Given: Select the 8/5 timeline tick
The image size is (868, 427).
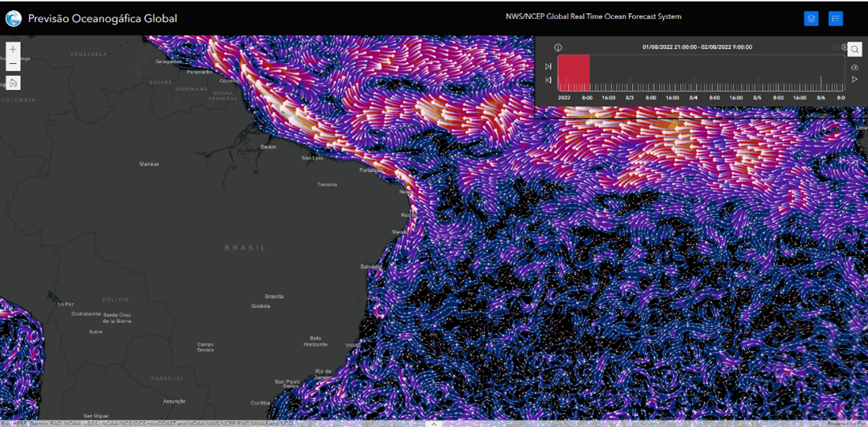Looking at the screenshot, I should pyautogui.click(x=757, y=97).
